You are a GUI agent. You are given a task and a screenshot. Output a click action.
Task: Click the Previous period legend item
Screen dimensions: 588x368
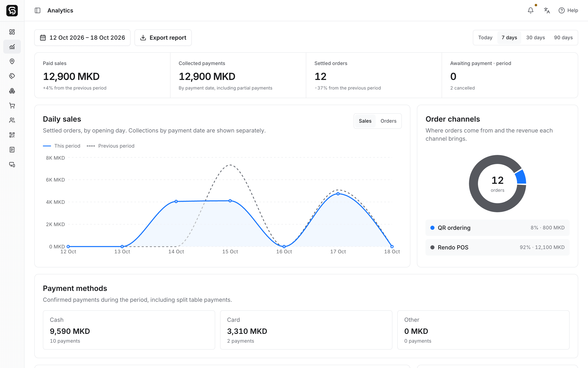pos(110,146)
